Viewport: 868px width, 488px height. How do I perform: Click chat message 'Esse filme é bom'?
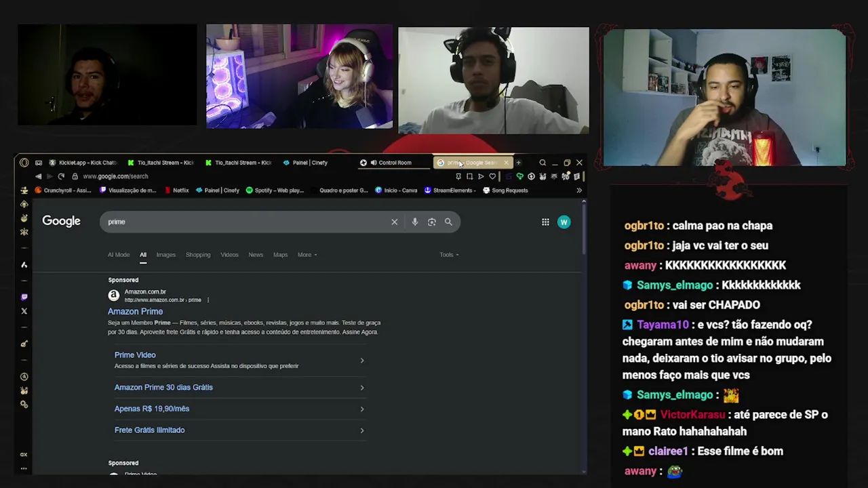pos(738,451)
